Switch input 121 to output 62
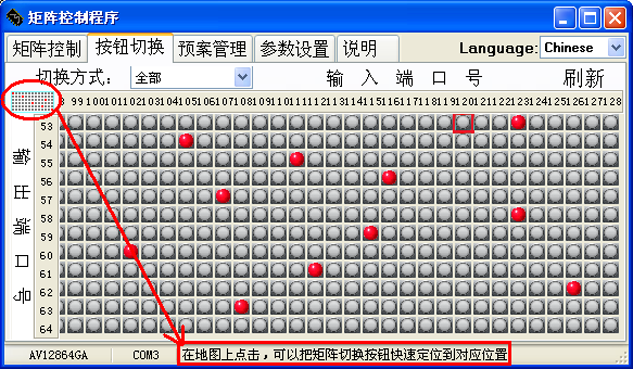 click(482, 289)
